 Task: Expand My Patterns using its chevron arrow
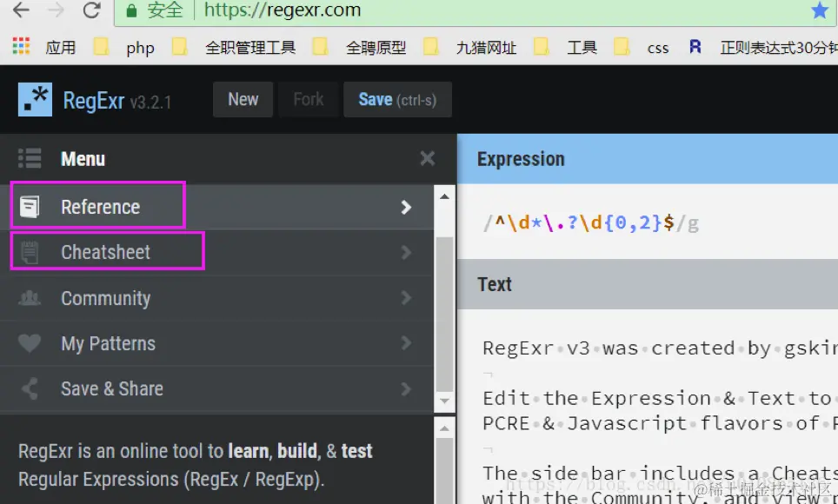406,343
